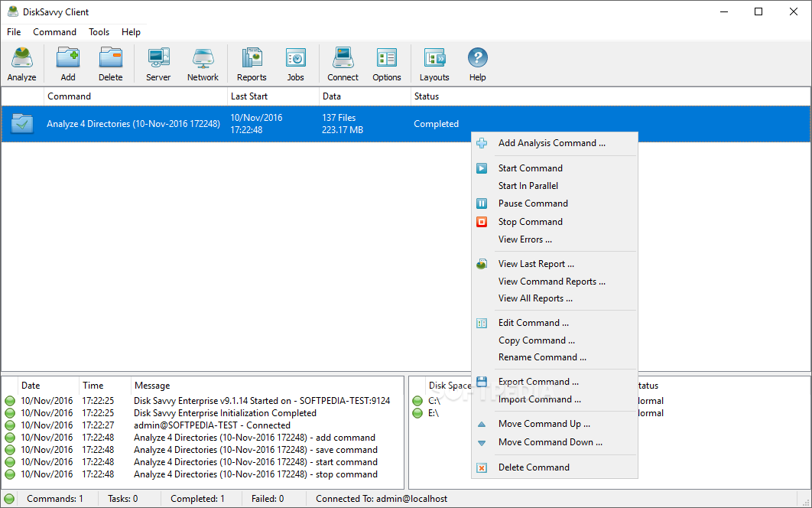
Task: Click the DiskSavvy app icon in the title bar
Action: 13,11
